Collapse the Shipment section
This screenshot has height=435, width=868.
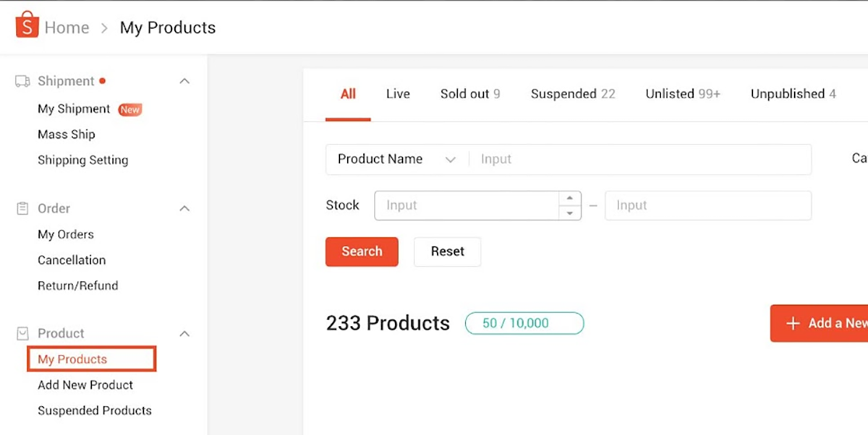click(184, 81)
